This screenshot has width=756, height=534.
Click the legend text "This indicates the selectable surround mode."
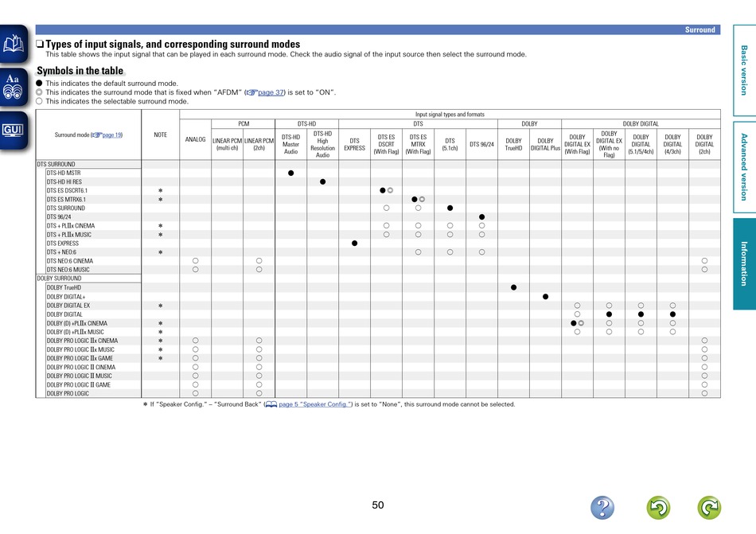[x=117, y=102]
